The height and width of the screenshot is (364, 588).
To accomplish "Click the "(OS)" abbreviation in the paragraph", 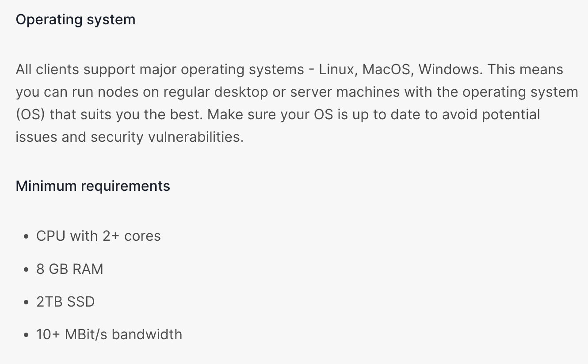I will coord(31,115).
